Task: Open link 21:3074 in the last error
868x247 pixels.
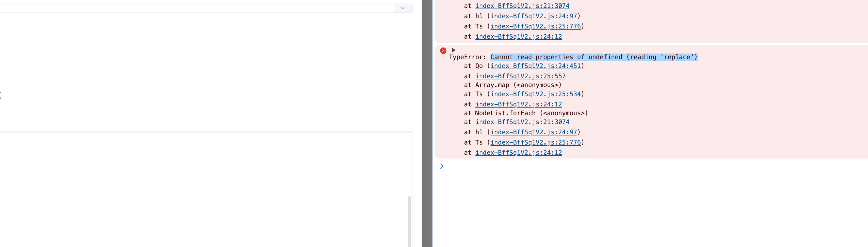Action: click(x=522, y=122)
